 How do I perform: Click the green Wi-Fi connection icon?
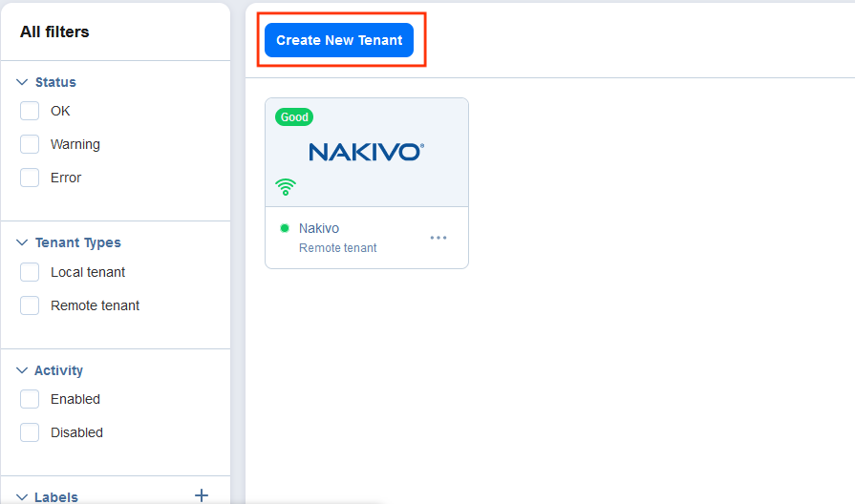[286, 187]
